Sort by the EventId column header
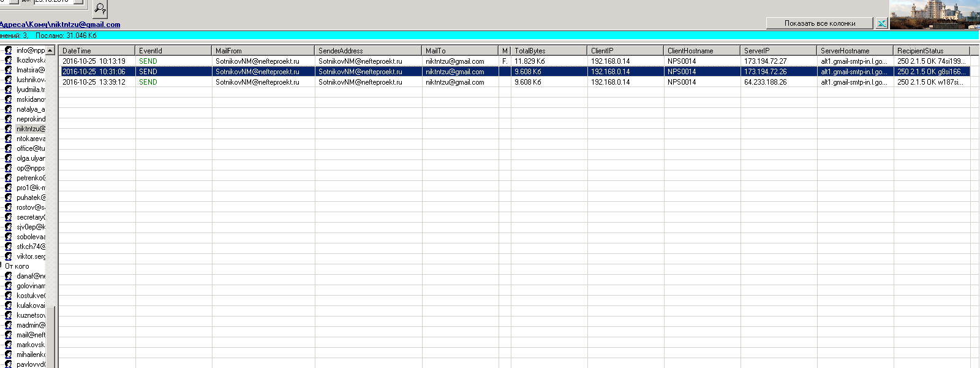Viewport: 980px width, 368px height. [x=173, y=50]
